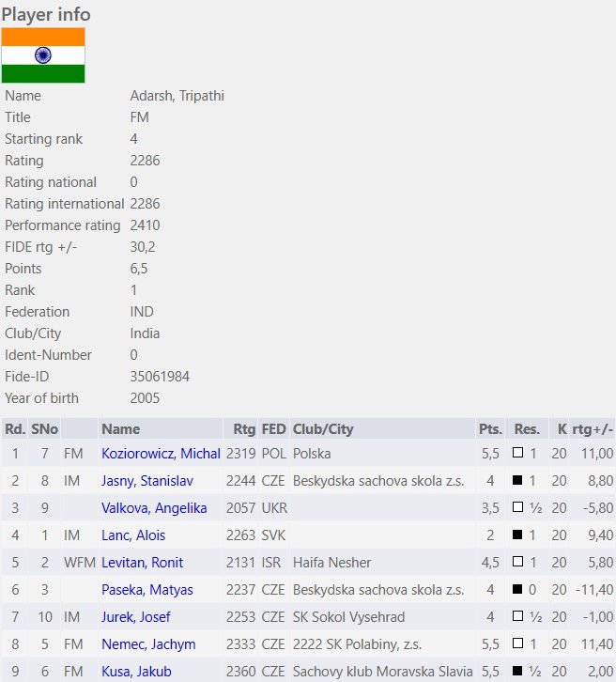This screenshot has width=616, height=682.
Task: Open Lanc, Alois player link
Action: coord(133,535)
